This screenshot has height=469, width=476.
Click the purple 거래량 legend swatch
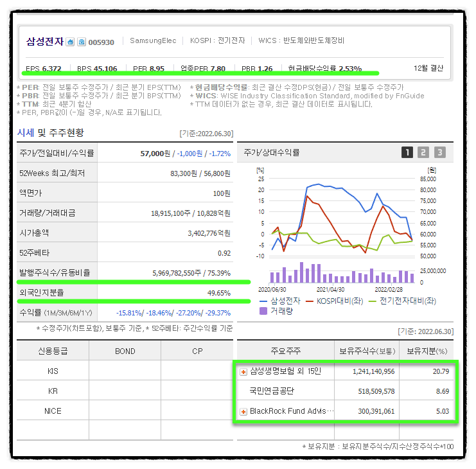(263, 311)
